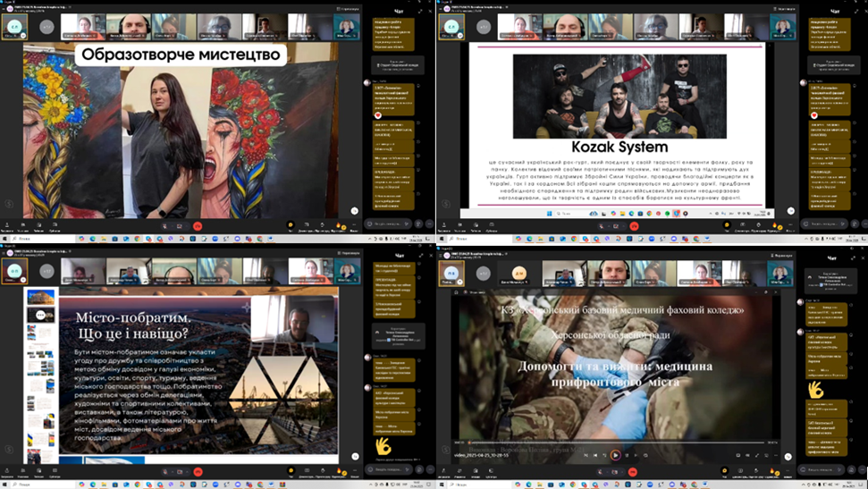Viewport: 868px width, 489px height.
Task: Select second slide thumbnail in Місто-побратим presentation
Action: pos(41,315)
